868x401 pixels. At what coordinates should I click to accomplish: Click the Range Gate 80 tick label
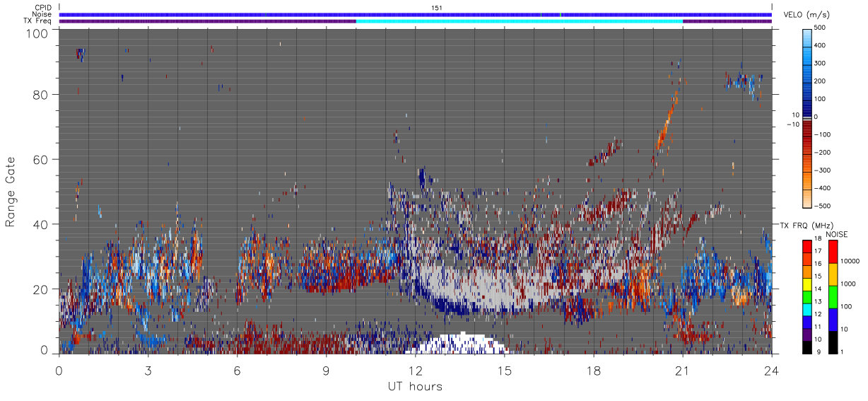pos(40,94)
